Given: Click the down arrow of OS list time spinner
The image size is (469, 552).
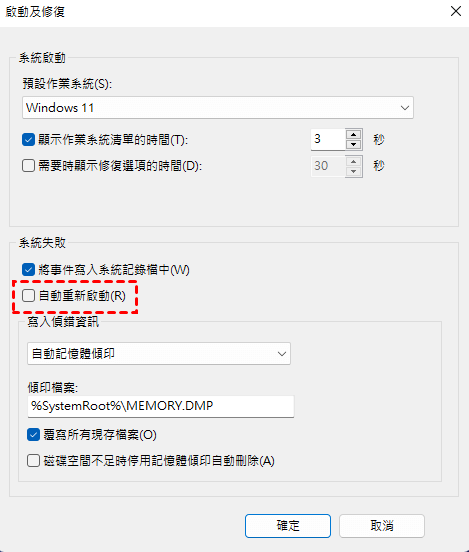Looking at the screenshot, I should click(354, 145).
